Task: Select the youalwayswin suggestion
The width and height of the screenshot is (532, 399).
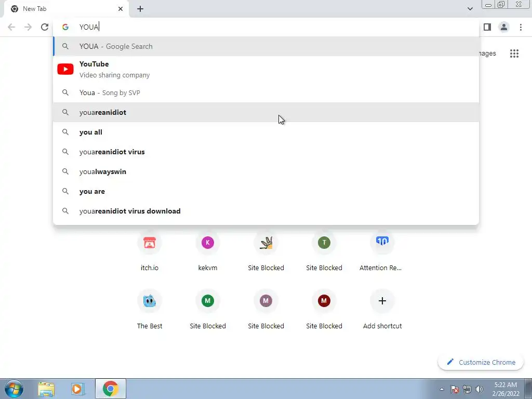Action: click(x=266, y=171)
